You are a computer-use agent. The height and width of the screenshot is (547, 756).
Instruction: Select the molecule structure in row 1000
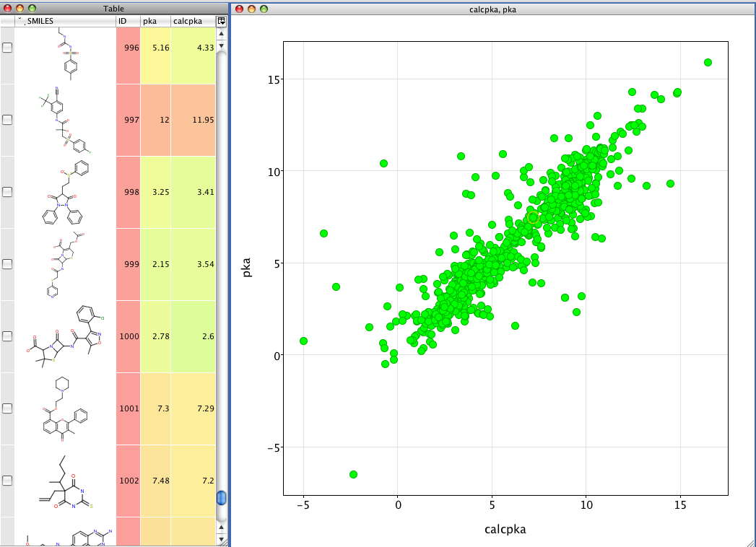coord(65,336)
